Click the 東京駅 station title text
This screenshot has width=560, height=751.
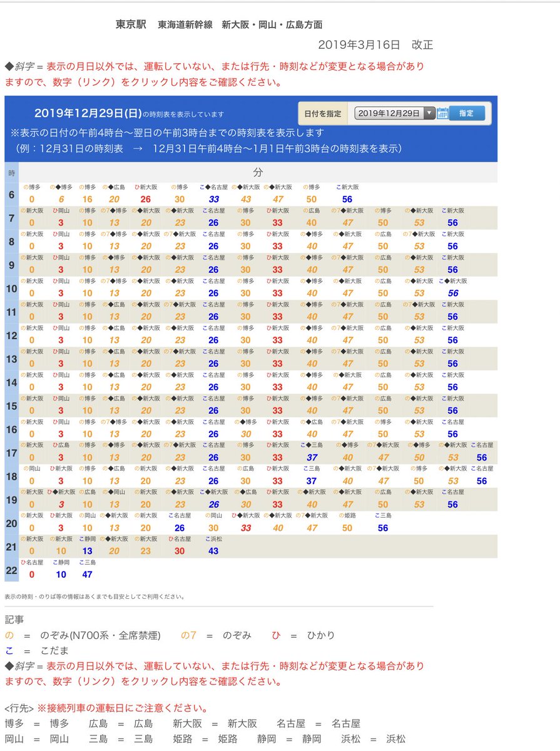tap(131, 25)
